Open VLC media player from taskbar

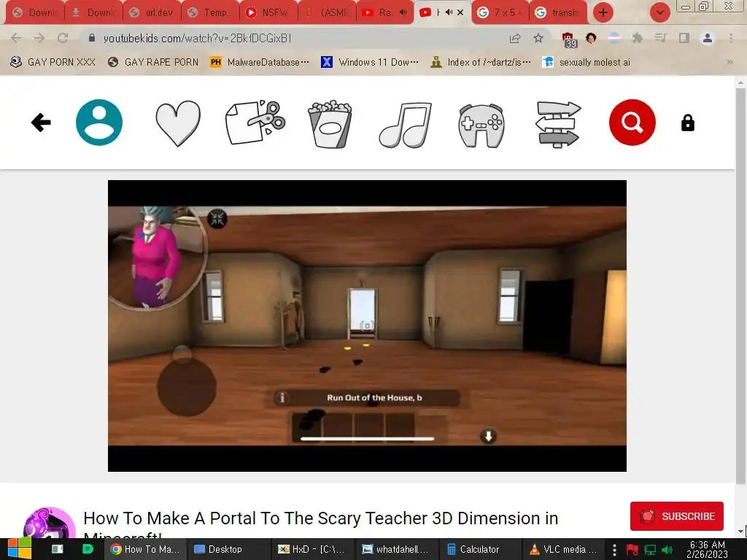(565, 549)
